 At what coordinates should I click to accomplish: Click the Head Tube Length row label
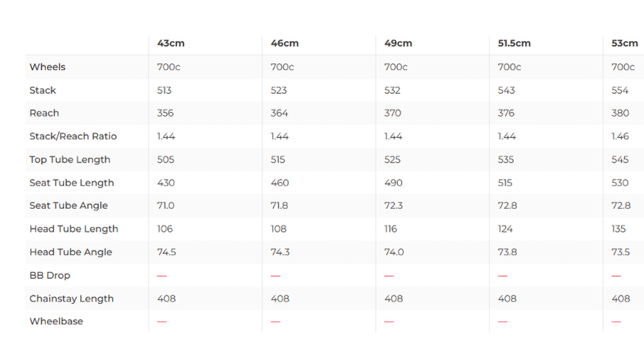pyautogui.click(x=74, y=229)
